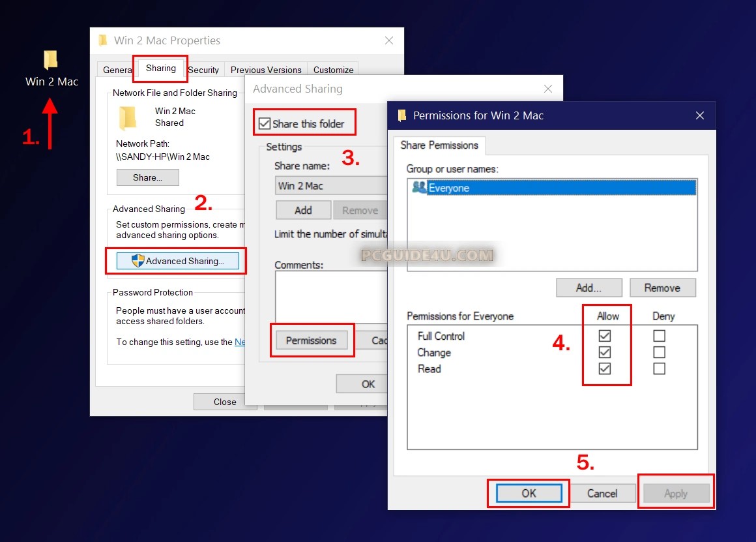
Task: Click shield icon on Advanced Sharing button
Action: [x=138, y=261]
